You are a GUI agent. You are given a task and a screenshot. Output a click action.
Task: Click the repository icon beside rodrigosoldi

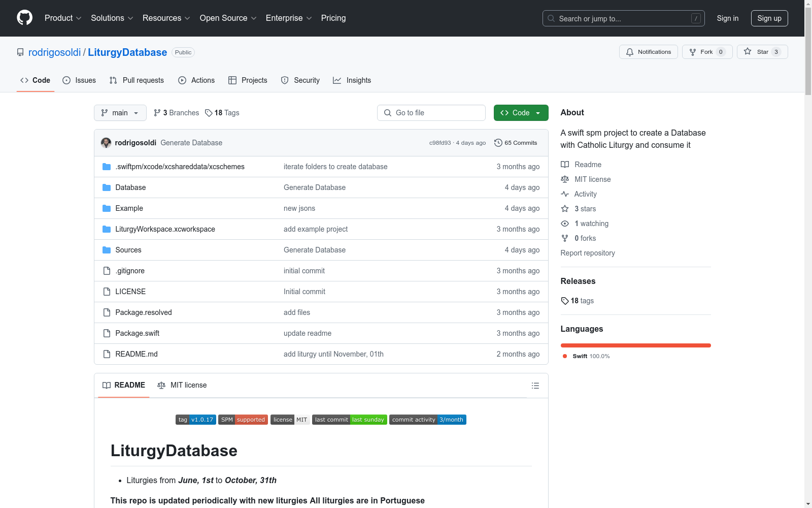20,52
